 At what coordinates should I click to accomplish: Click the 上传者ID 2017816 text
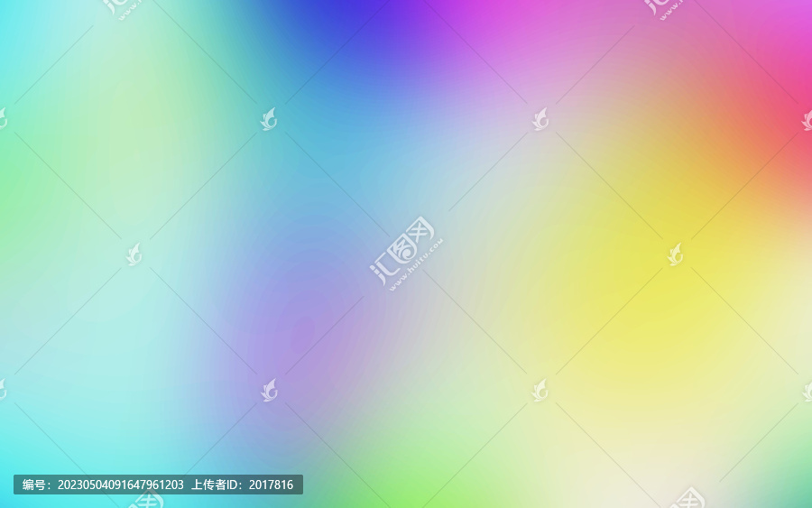243,485
